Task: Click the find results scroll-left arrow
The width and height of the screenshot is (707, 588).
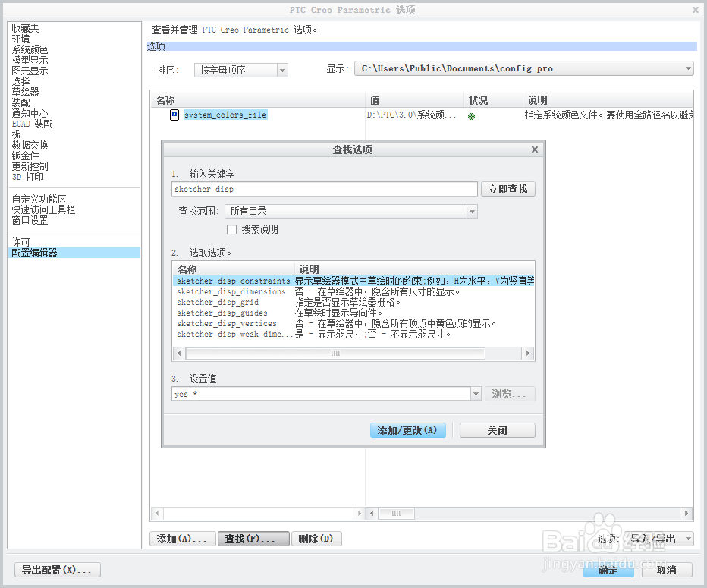Action: [179, 354]
